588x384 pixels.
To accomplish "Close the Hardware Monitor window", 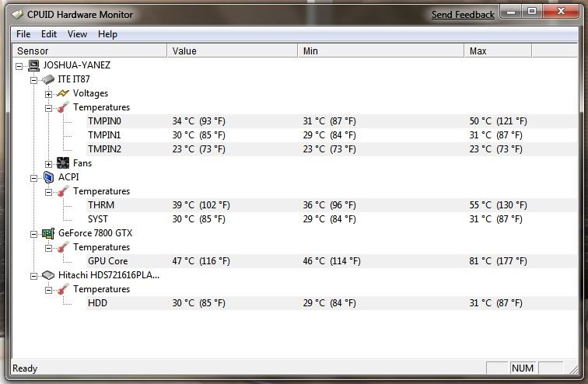I will tap(561, 11).
